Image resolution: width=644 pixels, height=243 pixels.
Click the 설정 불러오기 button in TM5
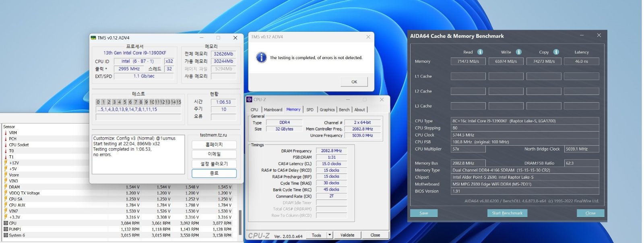214,164
